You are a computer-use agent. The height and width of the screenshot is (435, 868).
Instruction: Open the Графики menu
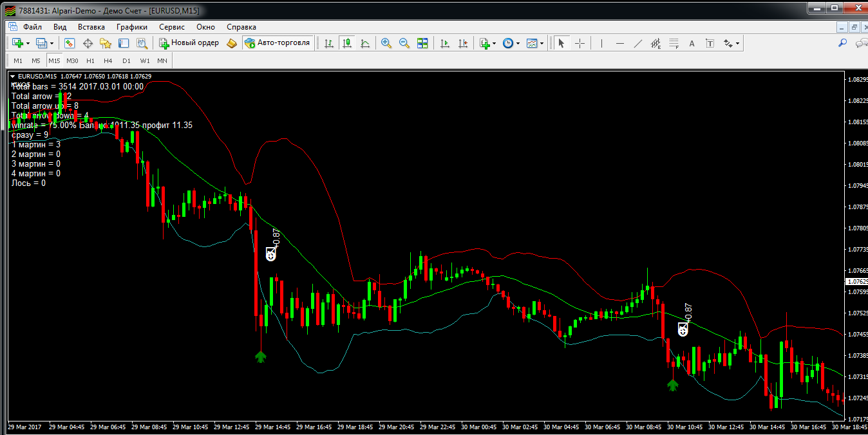[132, 27]
